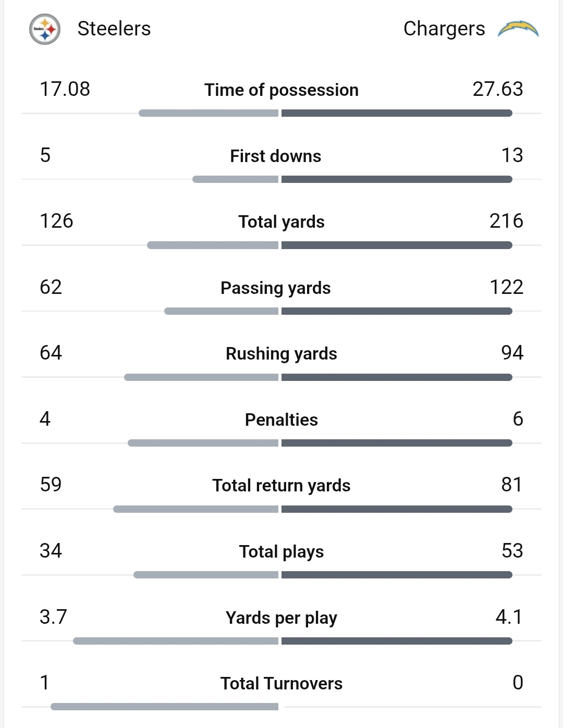Click the Passing yards stat label

point(276,288)
